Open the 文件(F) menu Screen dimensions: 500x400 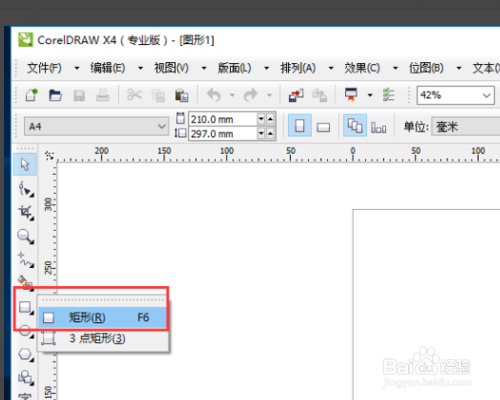click(x=44, y=68)
